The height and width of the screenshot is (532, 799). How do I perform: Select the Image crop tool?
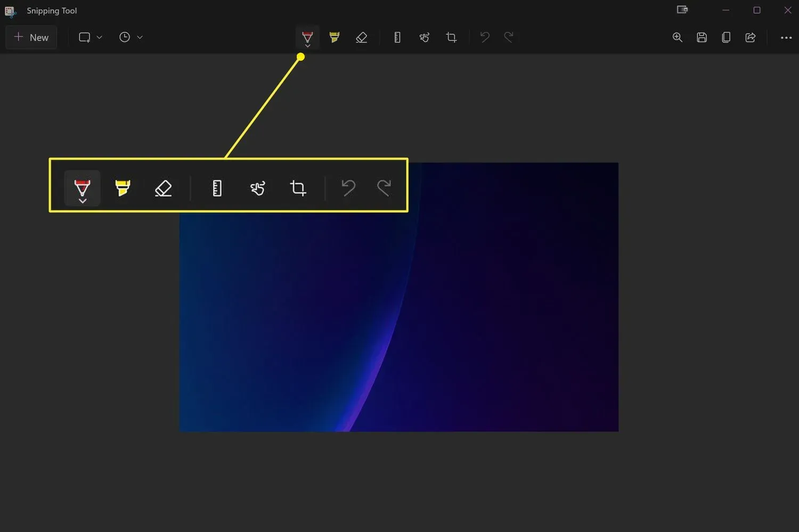(451, 37)
